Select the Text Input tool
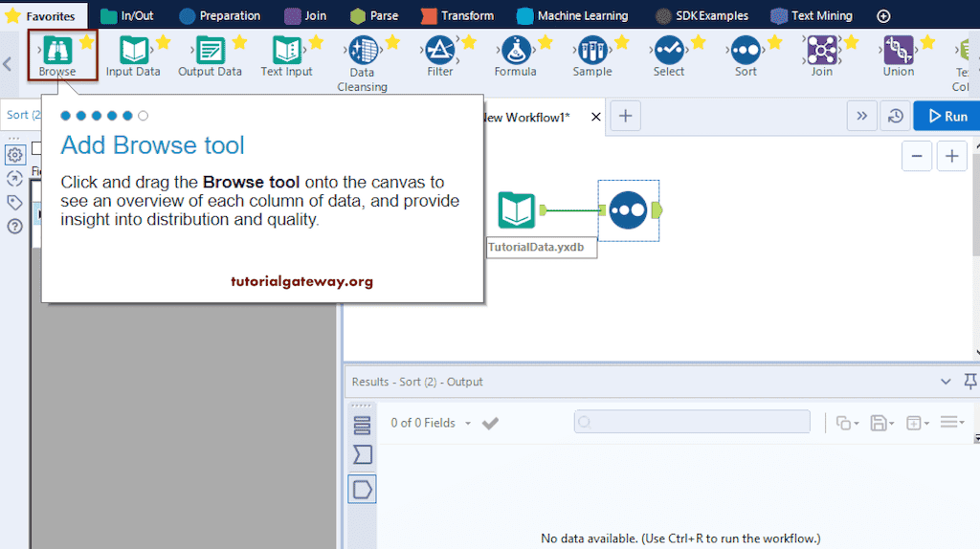 pos(286,55)
